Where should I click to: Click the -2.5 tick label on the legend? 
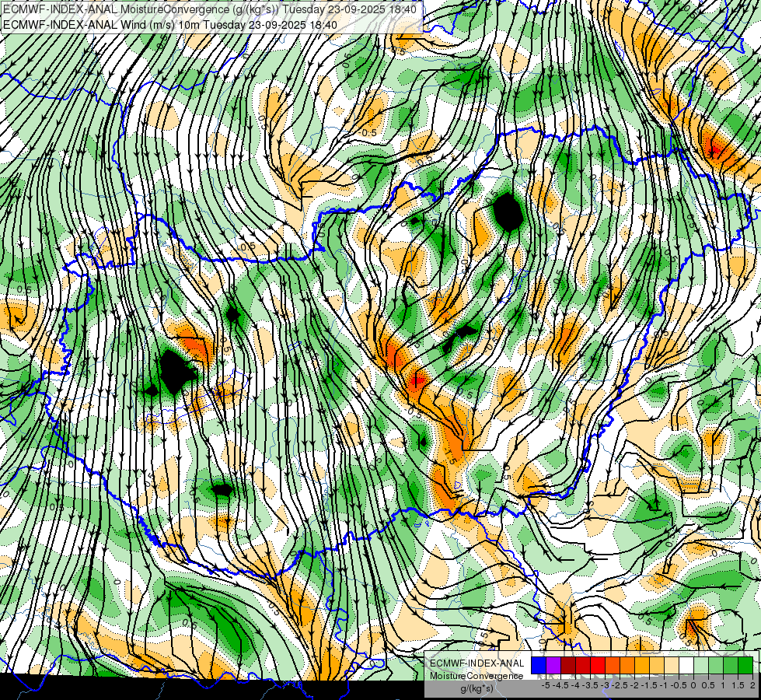[620, 685]
